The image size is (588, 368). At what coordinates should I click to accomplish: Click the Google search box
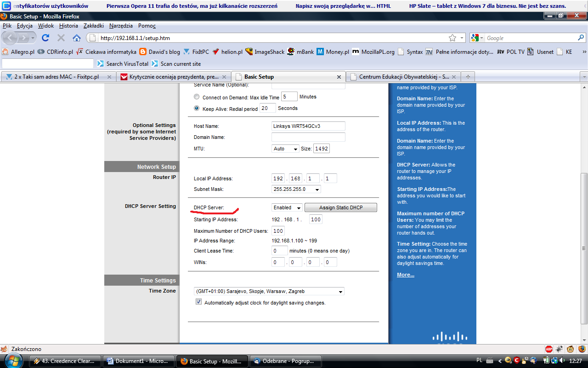(531, 38)
